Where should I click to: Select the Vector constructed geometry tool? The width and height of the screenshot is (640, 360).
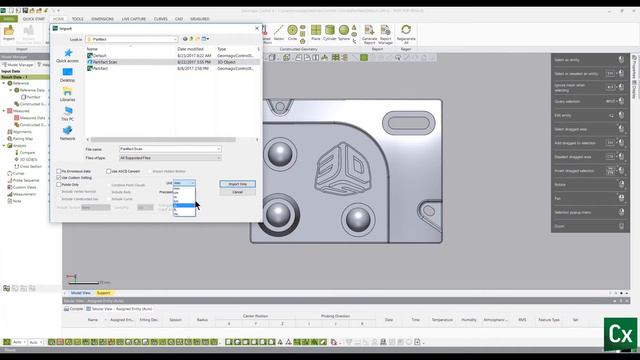point(279,33)
